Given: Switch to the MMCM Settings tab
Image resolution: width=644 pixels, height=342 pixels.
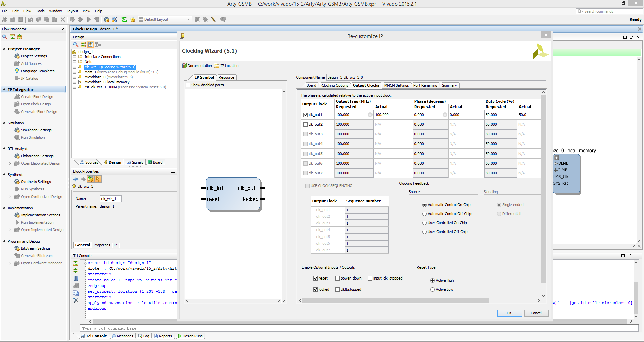Looking at the screenshot, I should coord(396,85).
